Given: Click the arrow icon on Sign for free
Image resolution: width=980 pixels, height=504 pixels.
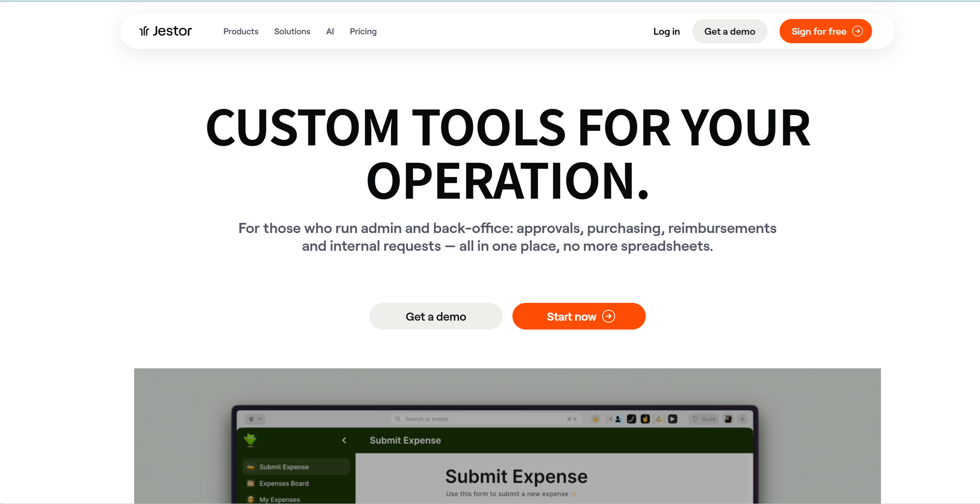Looking at the screenshot, I should coord(857,31).
